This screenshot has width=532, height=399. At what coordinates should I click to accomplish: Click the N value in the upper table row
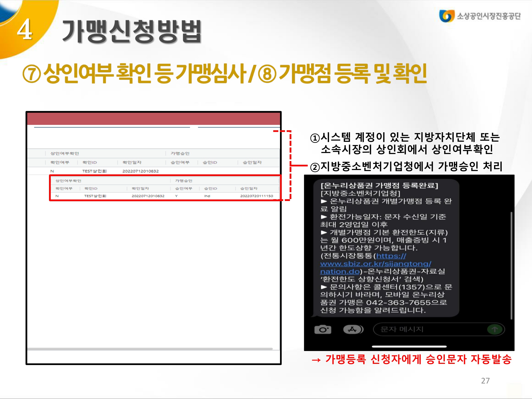(52, 171)
